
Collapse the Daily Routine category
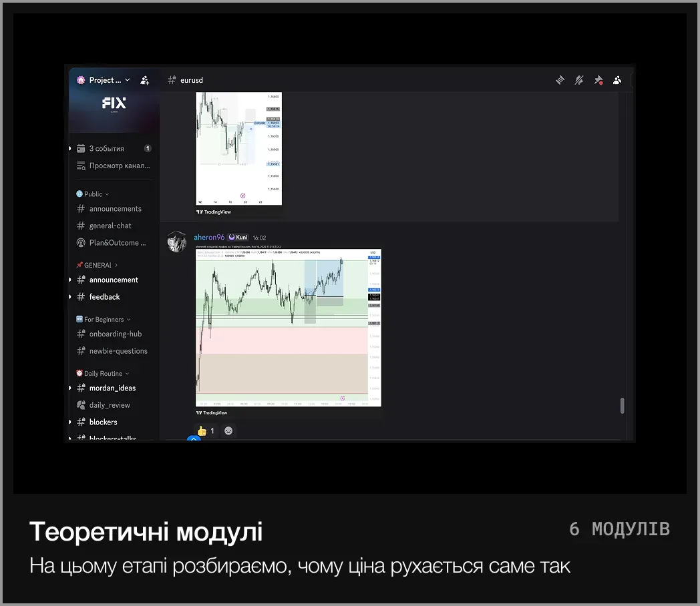[x=103, y=374]
